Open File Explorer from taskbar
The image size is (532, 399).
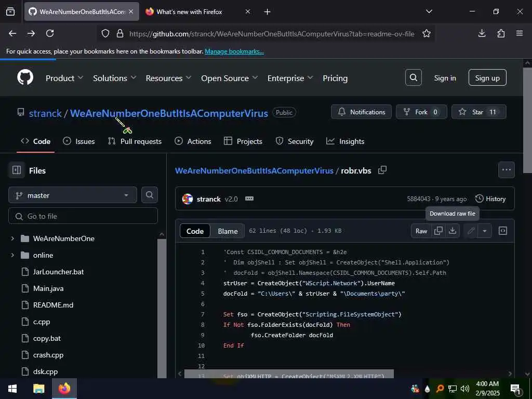click(38, 389)
